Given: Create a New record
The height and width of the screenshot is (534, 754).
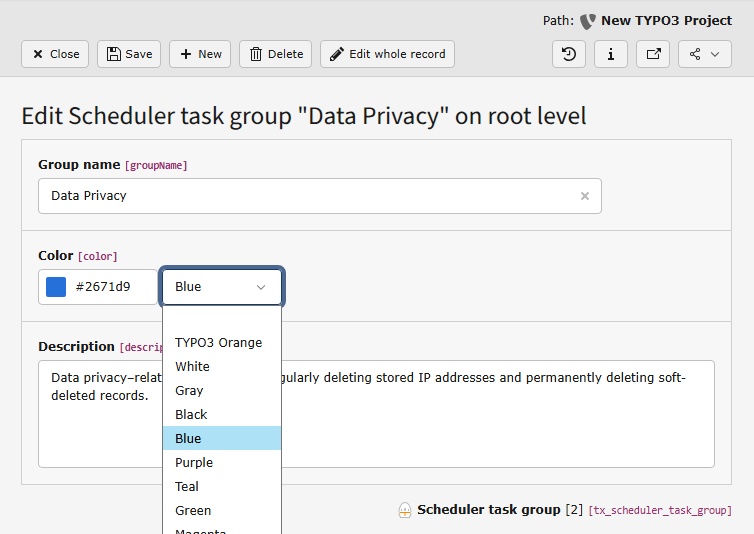Looking at the screenshot, I should pos(200,54).
